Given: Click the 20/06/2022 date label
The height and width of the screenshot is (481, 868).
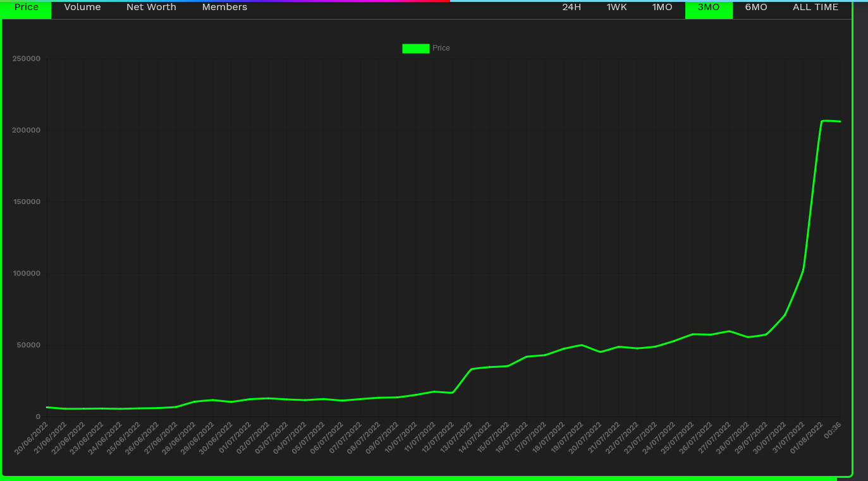Looking at the screenshot, I should [x=32, y=439].
